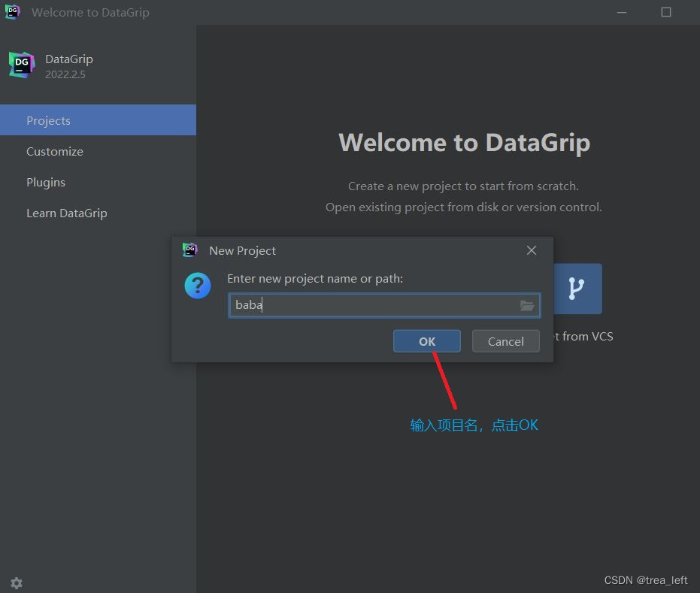Click the project name input field
Viewport: 700px width, 593px height.
384,305
